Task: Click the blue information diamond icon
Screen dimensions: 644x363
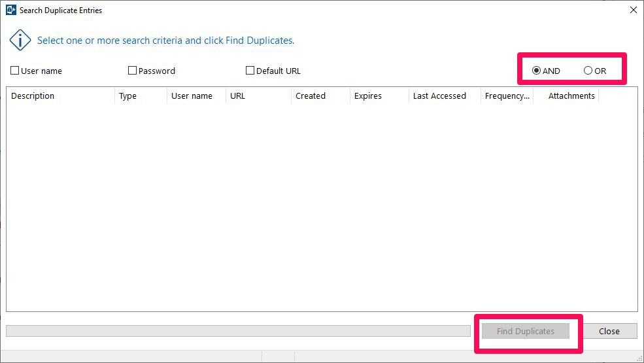Action: 20,41
